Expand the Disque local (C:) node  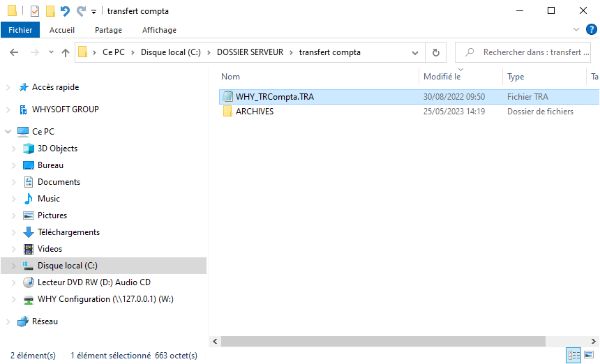(14, 266)
